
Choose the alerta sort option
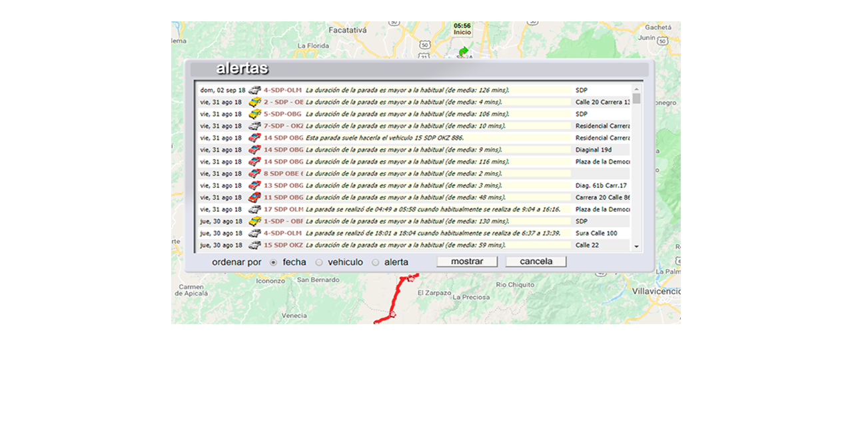376,262
